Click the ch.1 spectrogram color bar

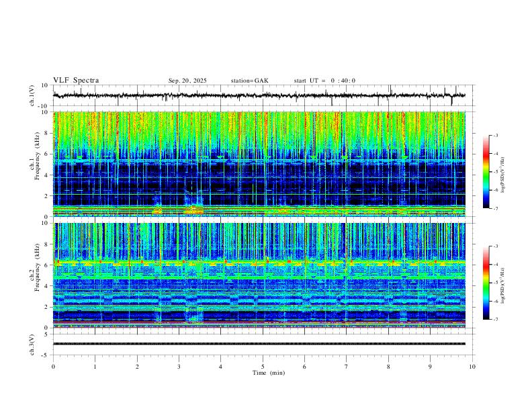click(x=486, y=172)
